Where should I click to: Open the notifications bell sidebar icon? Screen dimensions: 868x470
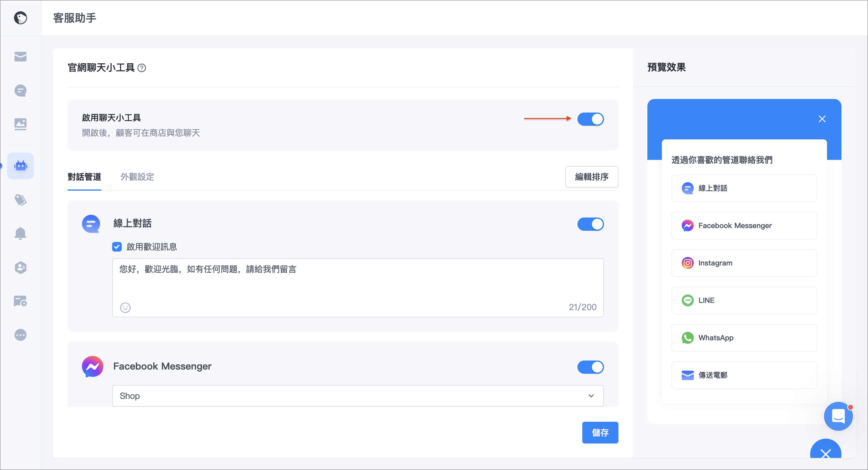[20, 233]
